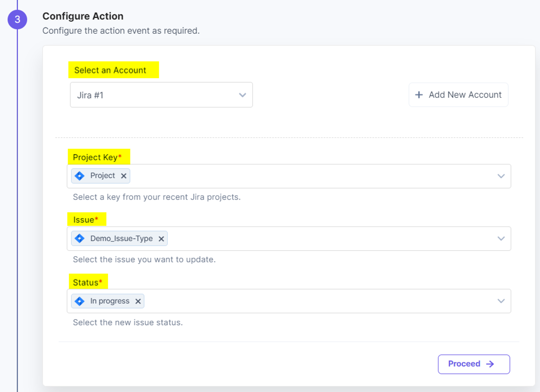
Task: Click 'Select a key from your recent Jira projects.'
Action: (157, 197)
